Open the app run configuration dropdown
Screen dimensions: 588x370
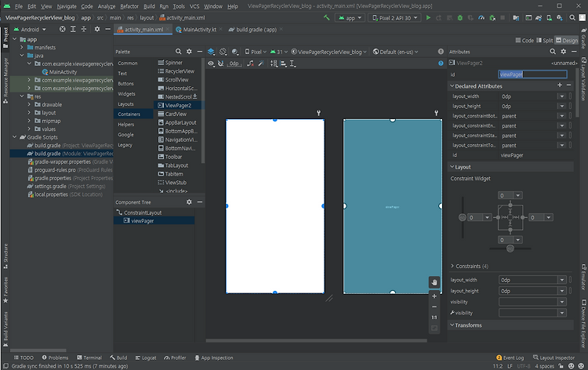350,18
